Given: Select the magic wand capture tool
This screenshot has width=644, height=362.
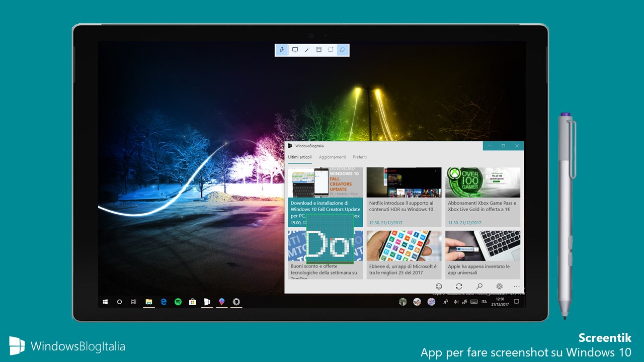Looking at the screenshot, I should (307, 50).
